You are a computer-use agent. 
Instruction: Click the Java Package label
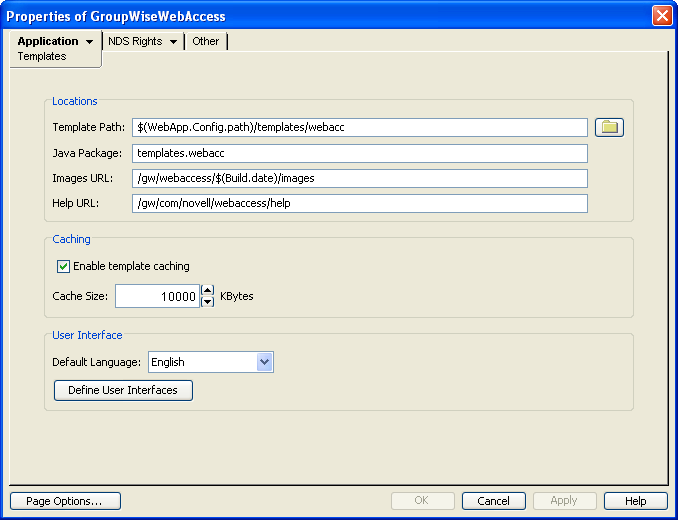pyautogui.click(x=87, y=153)
